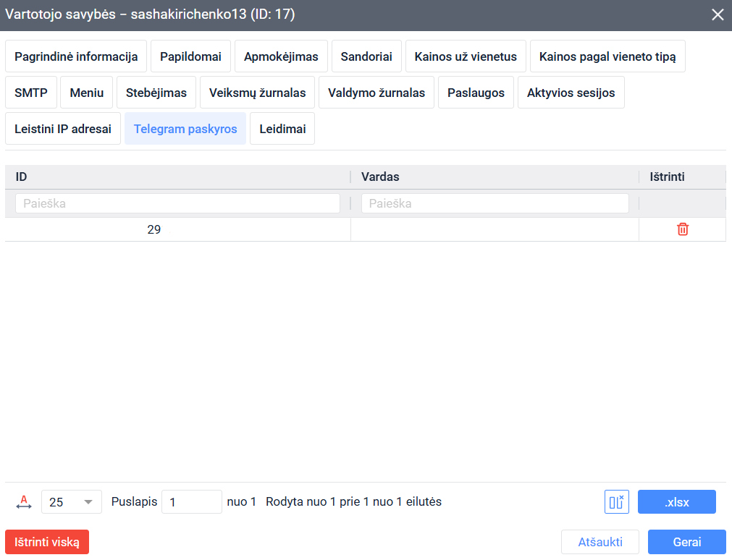Click the column chooser icon beside .xlsx
This screenshot has width=732, height=560.
pos(616,502)
